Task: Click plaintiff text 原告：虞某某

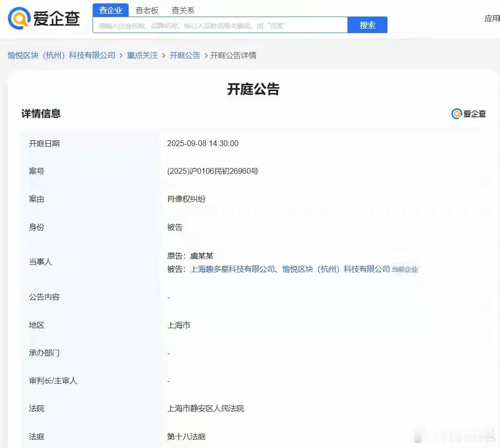Action: pos(190,256)
